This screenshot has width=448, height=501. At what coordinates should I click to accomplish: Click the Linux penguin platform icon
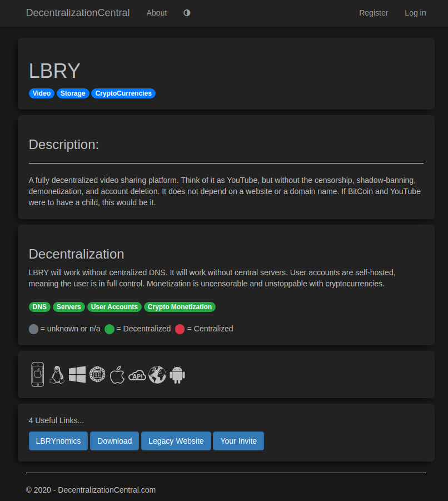pos(57,374)
